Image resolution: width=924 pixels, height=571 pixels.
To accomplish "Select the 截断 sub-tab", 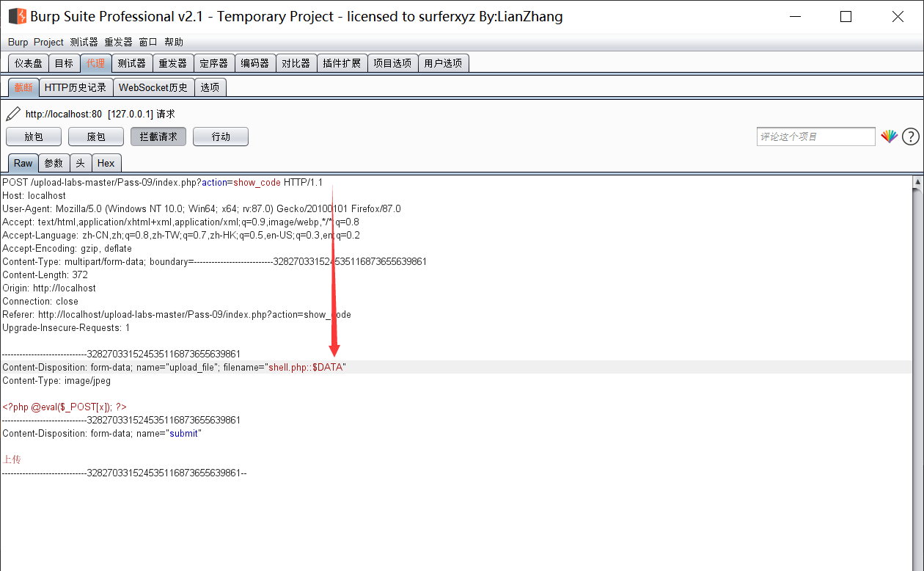I will 23,87.
